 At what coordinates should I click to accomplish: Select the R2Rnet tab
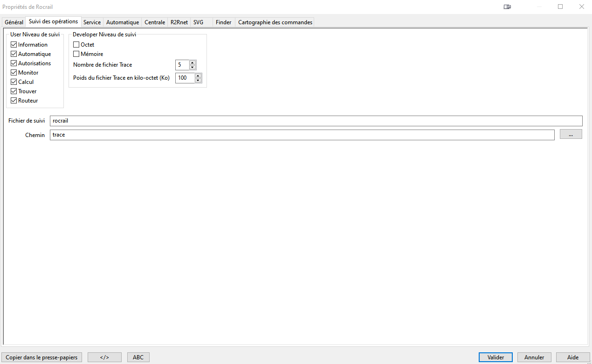coord(179,22)
